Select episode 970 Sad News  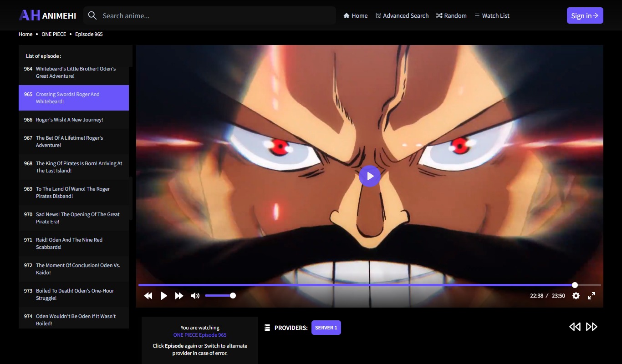tap(74, 218)
